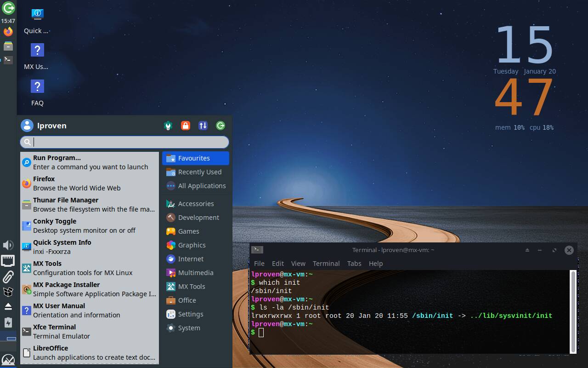This screenshot has height=368, width=588.
Task: Open the Tabs menu in the terminal
Action: 354,264
